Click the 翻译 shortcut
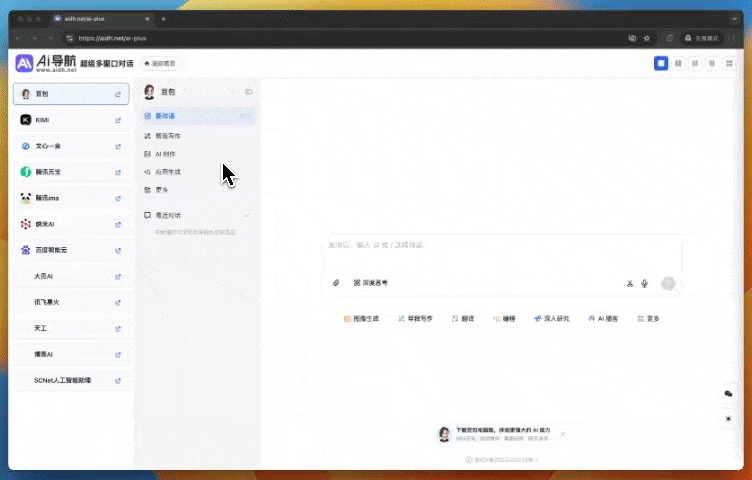The width and height of the screenshot is (752, 480). pos(463,319)
